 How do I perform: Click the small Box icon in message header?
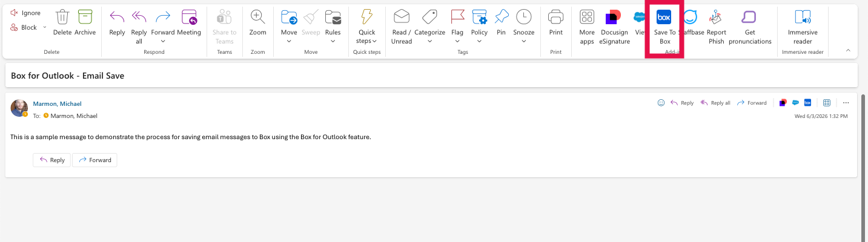click(807, 103)
